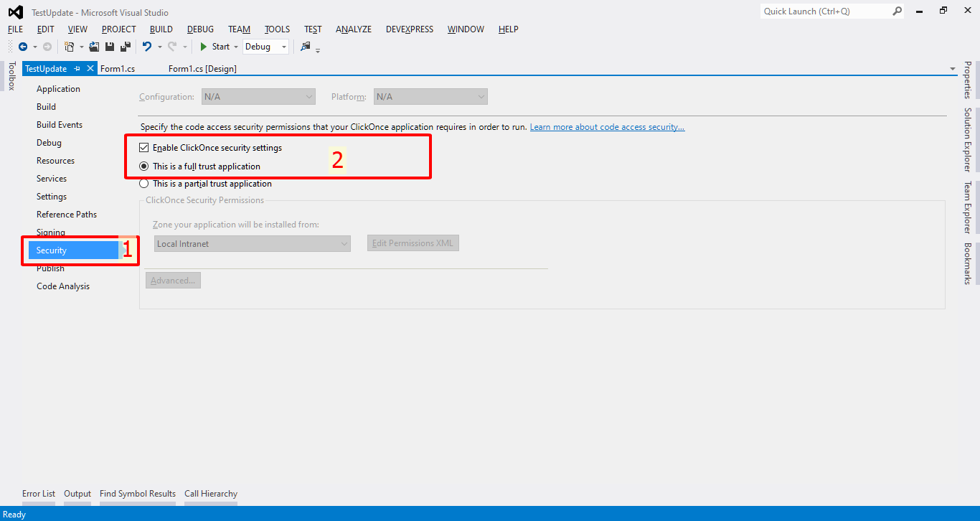The image size is (980, 521).
Task: Open the TEST menu
Action: [x=313, y=29]
